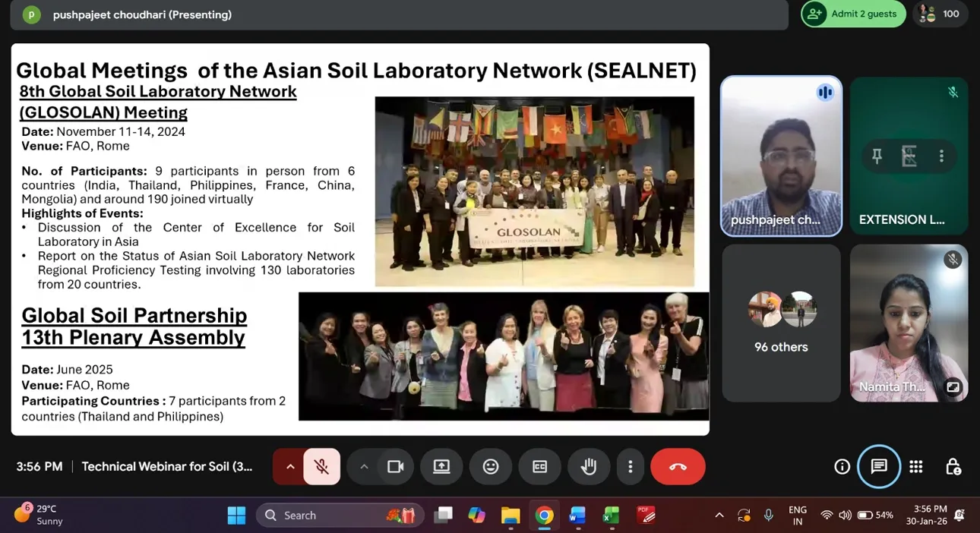Open host controls lock icon
The width and height of the screenshot is (980, 533).
953,467
